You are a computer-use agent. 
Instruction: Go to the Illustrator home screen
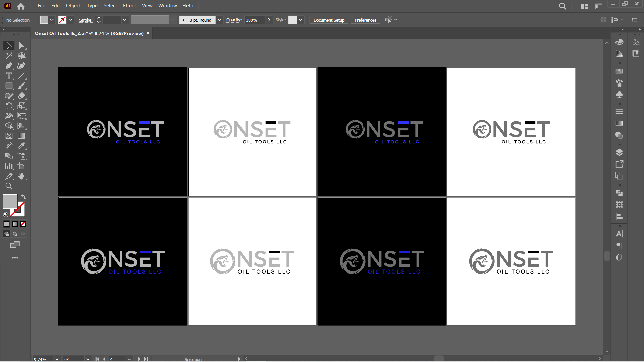[21, 6]
